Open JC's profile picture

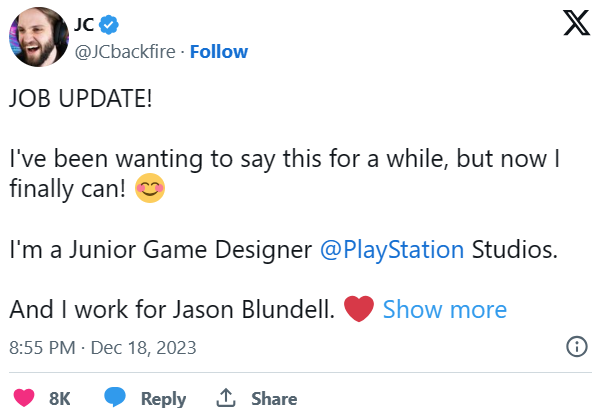tap(34, 37)
